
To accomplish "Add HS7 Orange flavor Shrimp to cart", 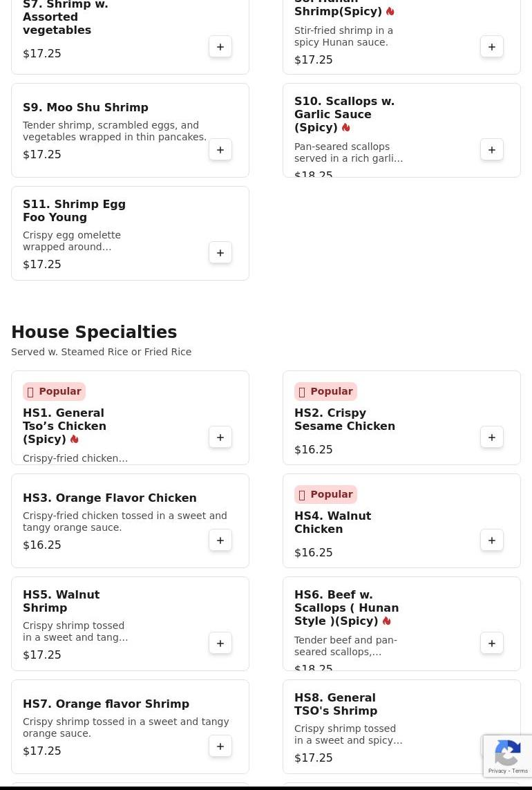I will [x=220, y=746].
